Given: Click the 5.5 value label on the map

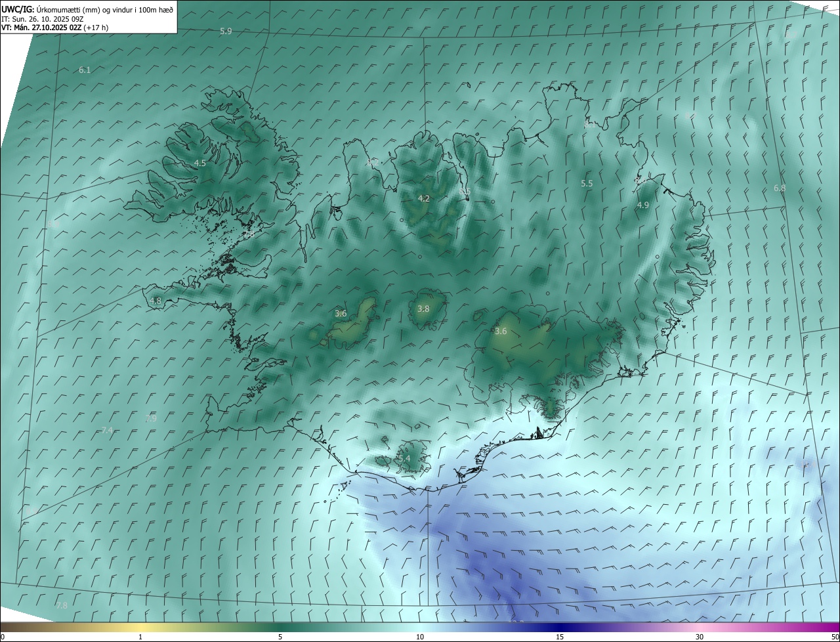Looking at the screenshot, I should (587, 184).
